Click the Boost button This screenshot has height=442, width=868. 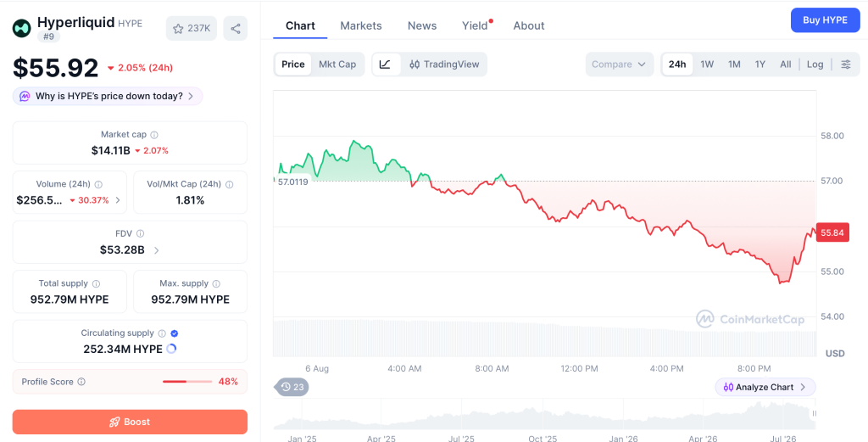click(x=130, y=422)
